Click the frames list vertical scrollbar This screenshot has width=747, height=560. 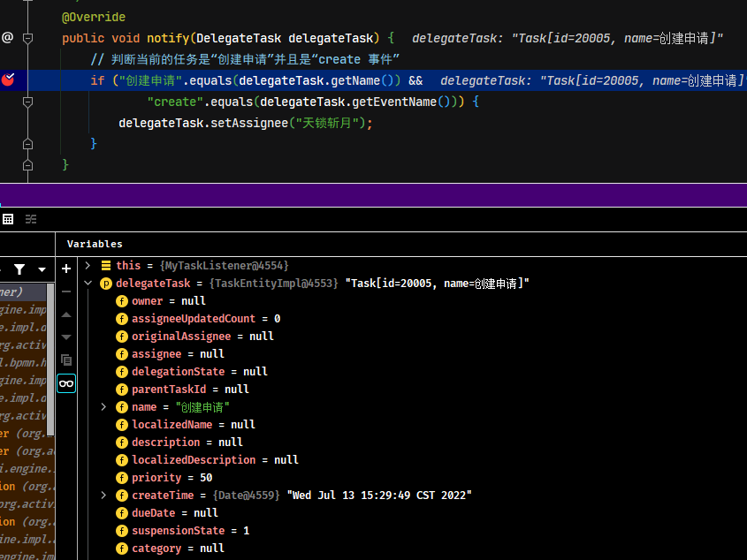pyautogui.click(x=50, y=359)
